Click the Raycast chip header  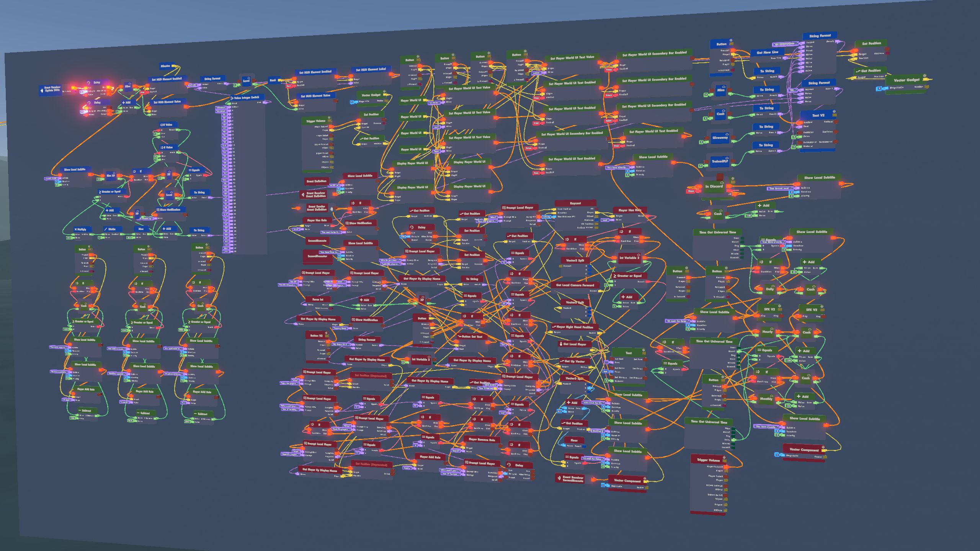(575, 203)
